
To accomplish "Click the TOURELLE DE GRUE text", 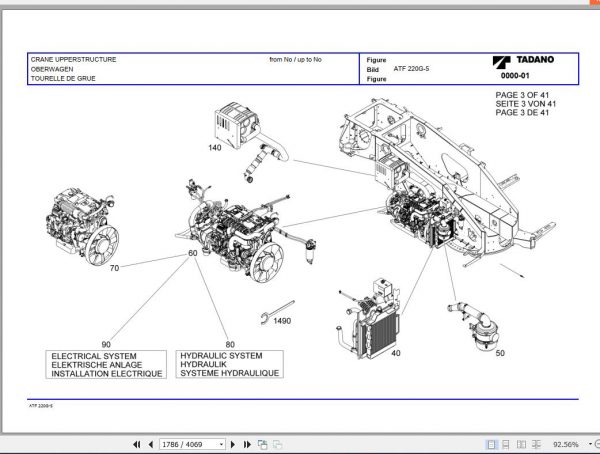I will (63, 78).
